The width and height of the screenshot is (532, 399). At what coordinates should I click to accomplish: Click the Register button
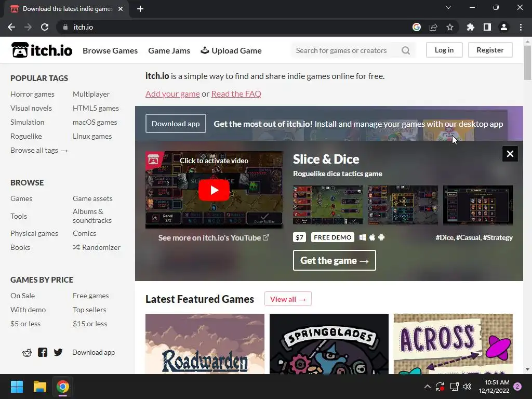pyautogui.click(x=490, y=50)
